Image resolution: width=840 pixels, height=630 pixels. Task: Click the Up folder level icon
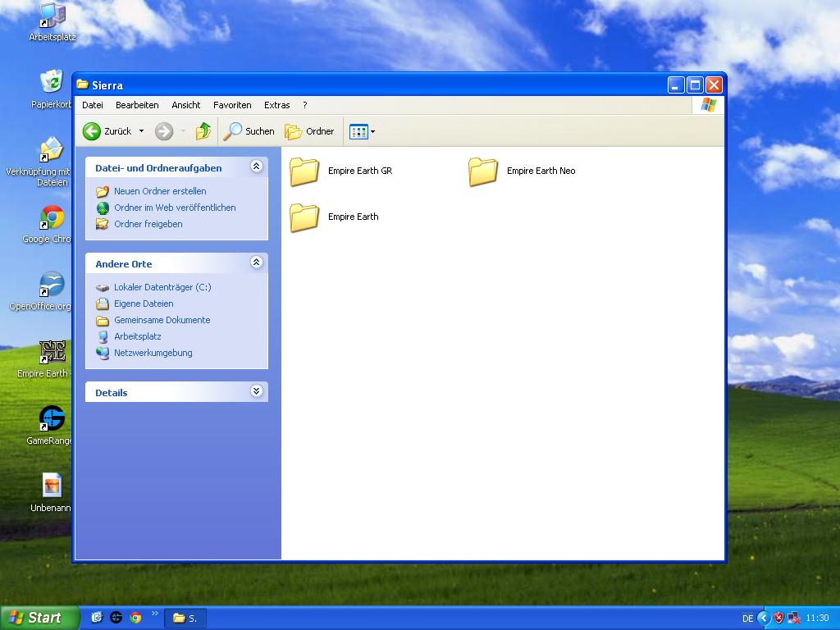pos(203,131)
